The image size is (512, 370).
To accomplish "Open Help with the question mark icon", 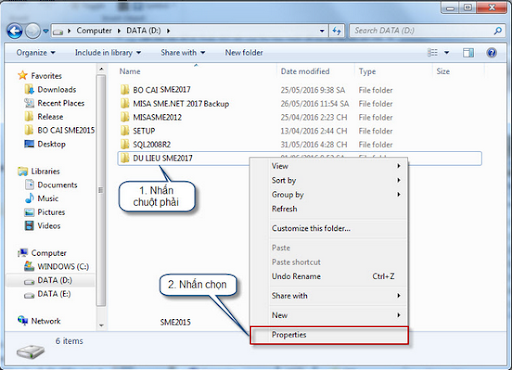I will [x=491, y=52].
